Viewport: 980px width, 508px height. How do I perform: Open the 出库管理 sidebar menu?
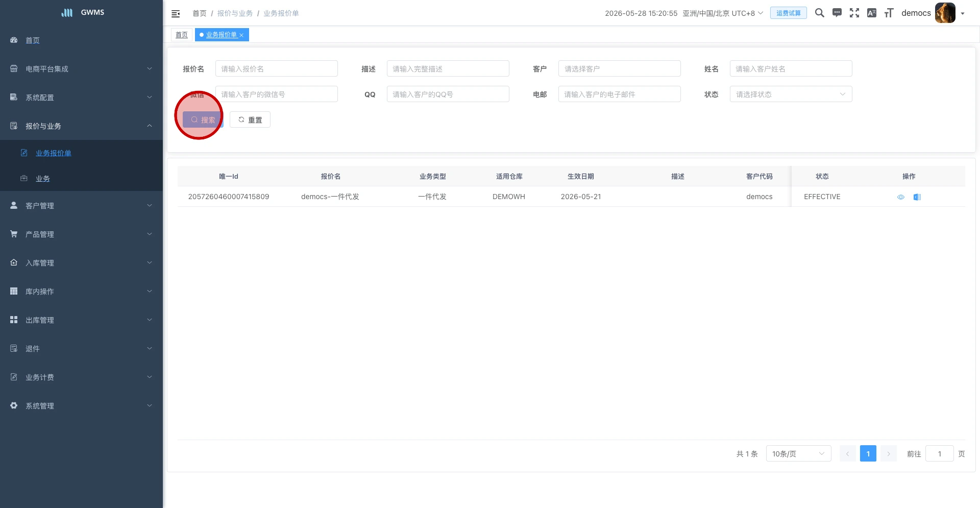81,320
